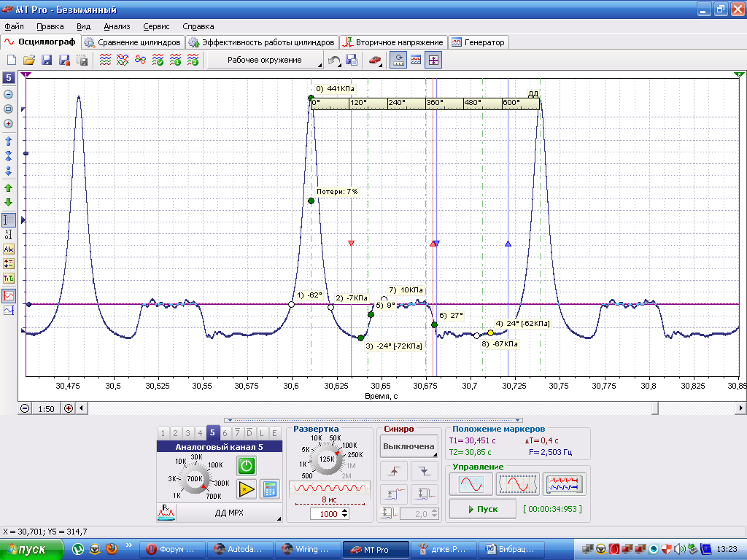Open a file using the folder icon

pyautogui.click(x=29, y=60)
